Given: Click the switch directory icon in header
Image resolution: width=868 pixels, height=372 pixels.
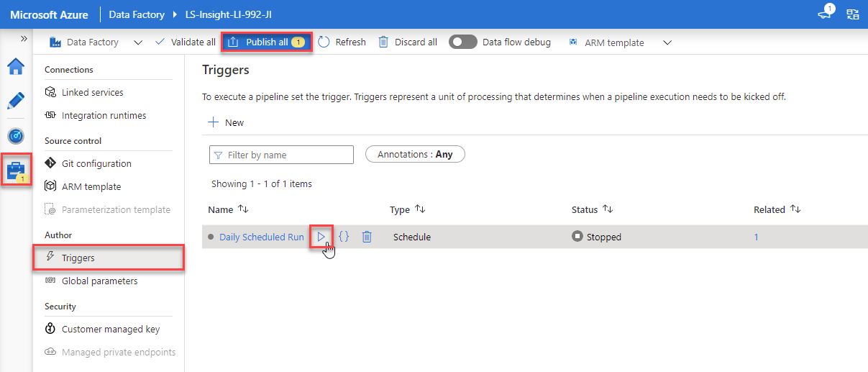Looking at the screenshot, I should [853, 14].
